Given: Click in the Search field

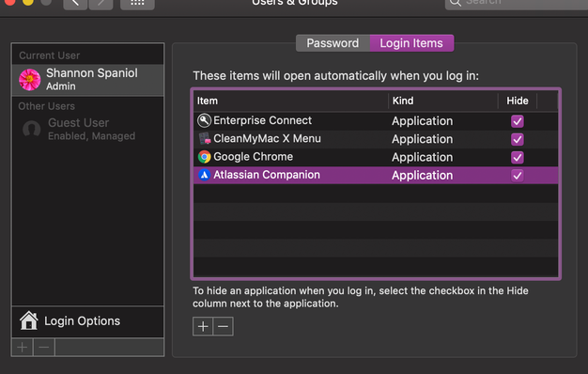Looking at the screenshot, I should click(517, 4).
